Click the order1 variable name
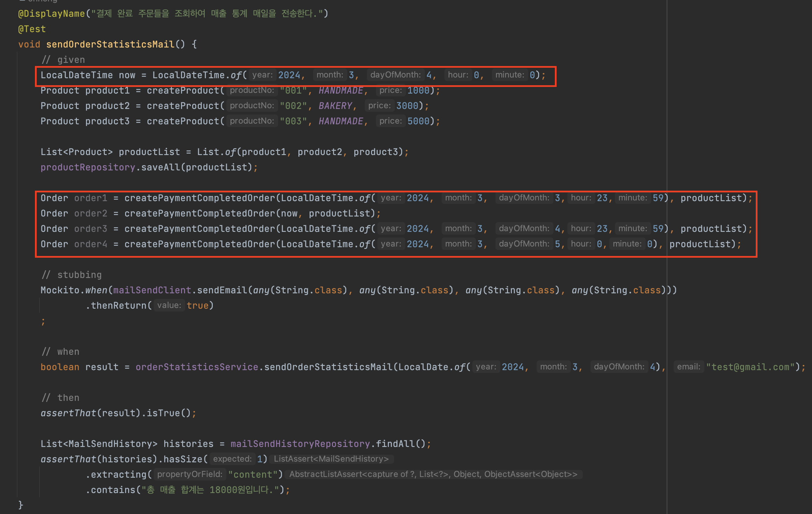812x514 pixels. click(90, 198)
